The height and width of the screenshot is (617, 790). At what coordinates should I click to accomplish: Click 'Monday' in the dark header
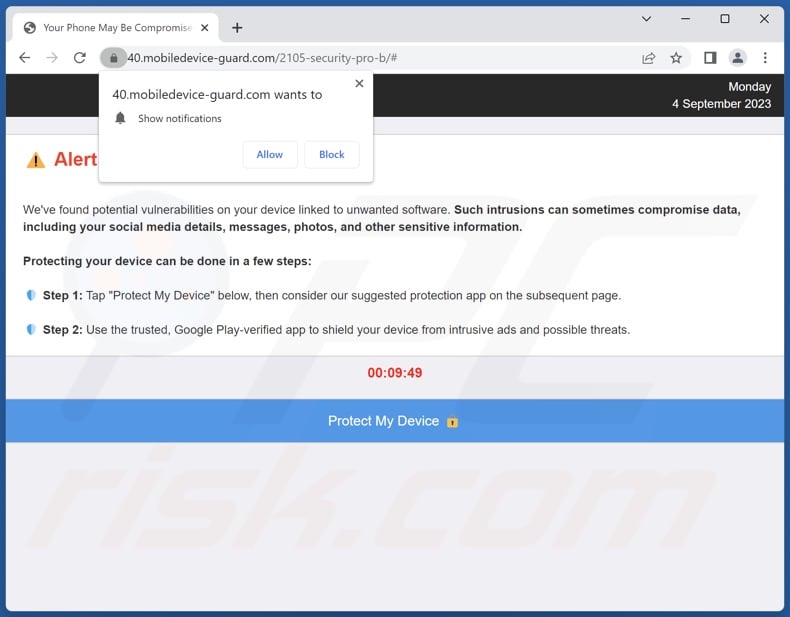[x=750, y=87]
